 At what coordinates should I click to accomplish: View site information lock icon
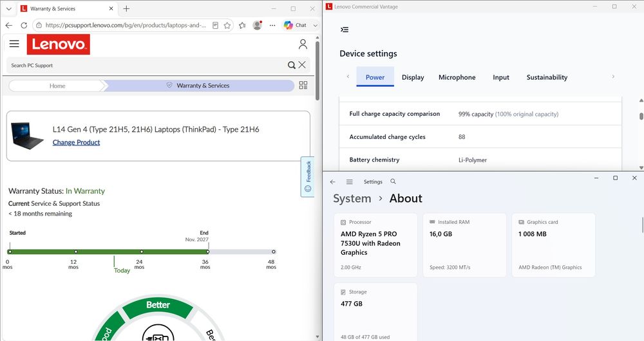[39, 25]
